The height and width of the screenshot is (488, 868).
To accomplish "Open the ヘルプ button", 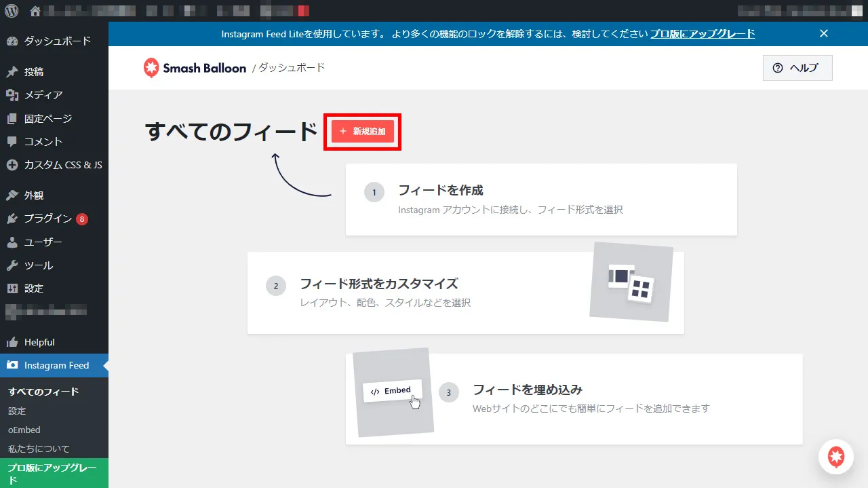I will click(x=797, y=68).
